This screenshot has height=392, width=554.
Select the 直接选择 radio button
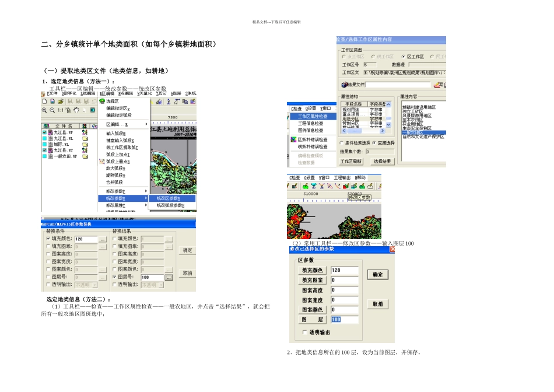click(374, 143)
